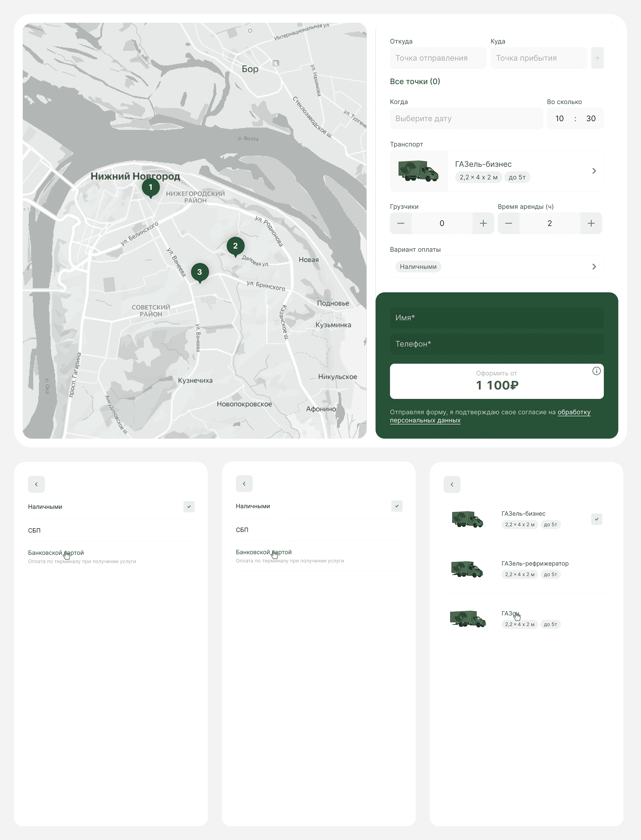Go back from the leftmost payment options panel
This screenshot has width=641, height=840.
coord(36,484)
